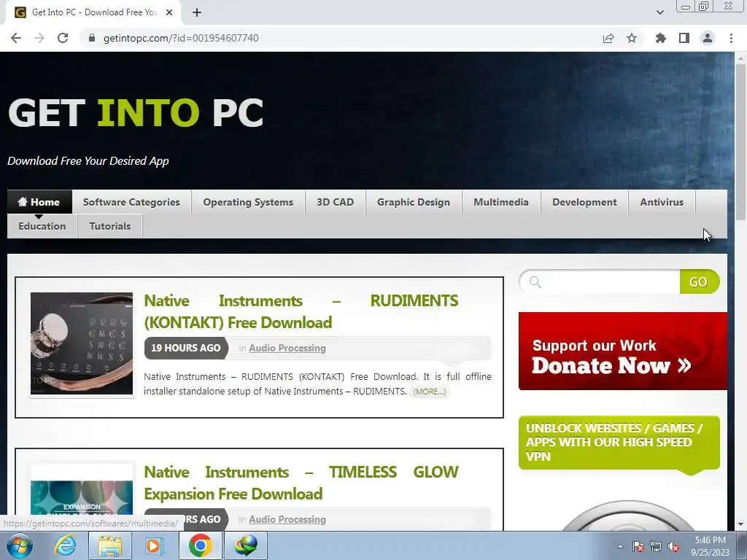Launch Internet Explorer from taskbar
Viewport: 747px width, 560px height.
[64, 545]
